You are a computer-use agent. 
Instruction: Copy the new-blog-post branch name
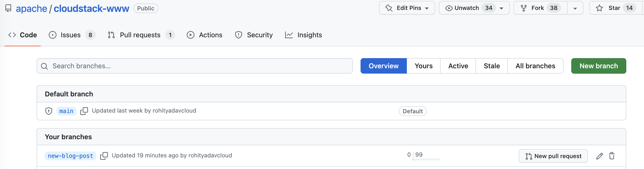[104, 156]
